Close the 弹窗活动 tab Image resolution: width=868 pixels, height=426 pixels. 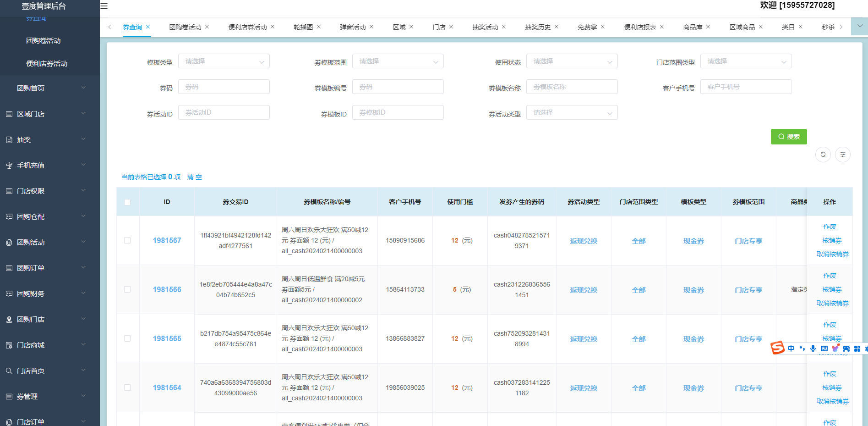tap(371, 27)
